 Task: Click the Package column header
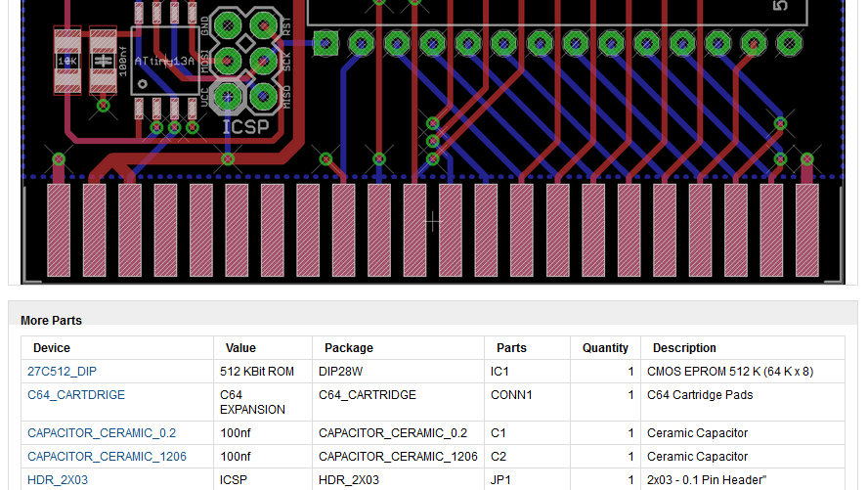pos(349,348)
